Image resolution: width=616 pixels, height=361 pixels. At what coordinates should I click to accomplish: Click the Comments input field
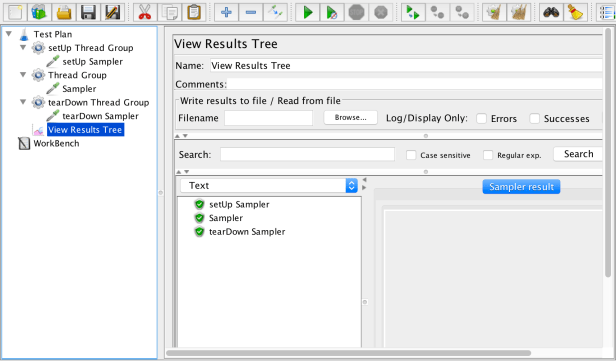click(414, 84)
